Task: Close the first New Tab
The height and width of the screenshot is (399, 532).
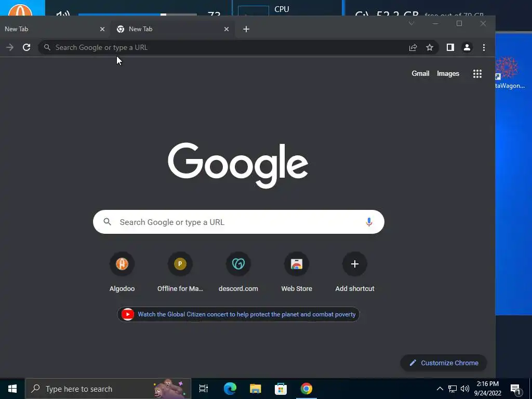Action: point(102,29)
